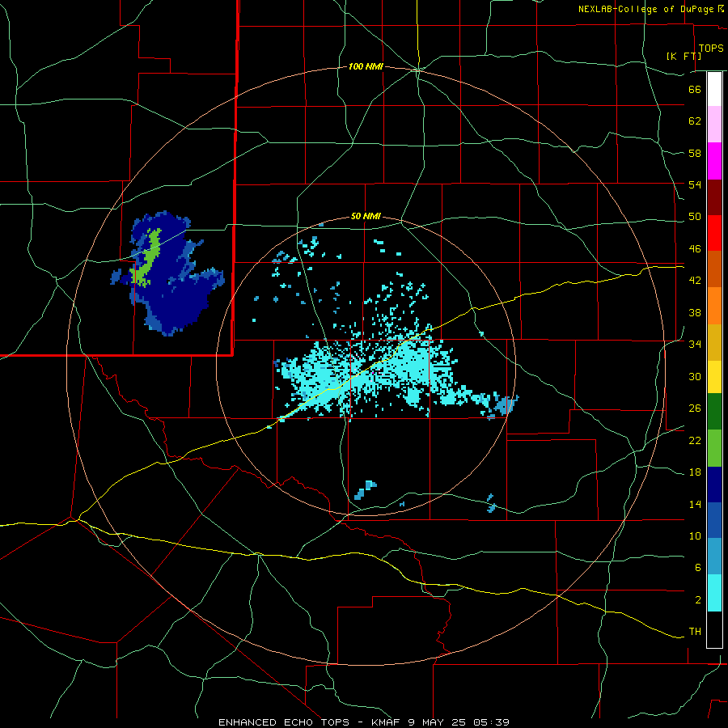Click the 54 legend value
Screen dimensions: 728x728
point(695,184)
